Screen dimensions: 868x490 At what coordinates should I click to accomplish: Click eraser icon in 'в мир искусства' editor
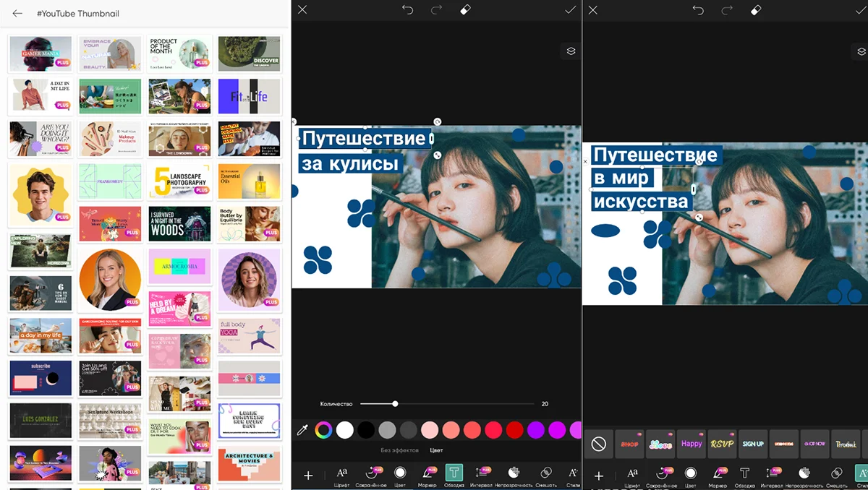[756, 10]
